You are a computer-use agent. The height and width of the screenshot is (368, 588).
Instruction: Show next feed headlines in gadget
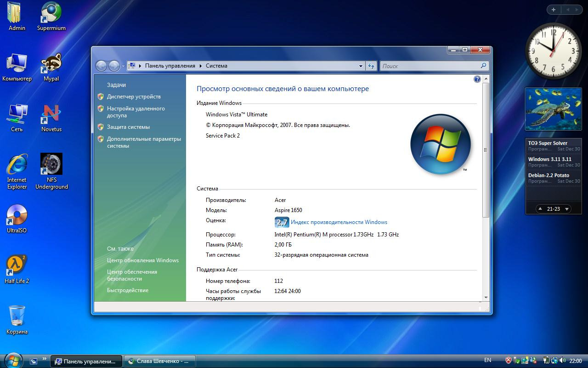567,209
